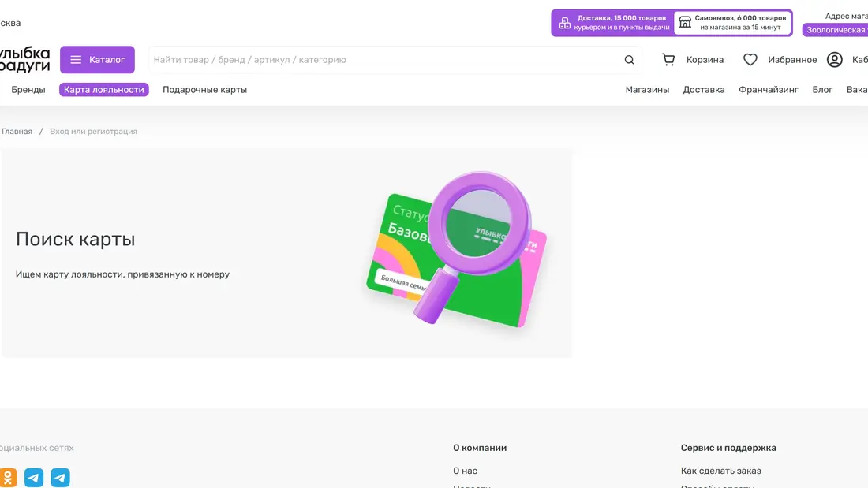Open the user account profile icon
Screen dimensions: 868x488
click(835, 60)
